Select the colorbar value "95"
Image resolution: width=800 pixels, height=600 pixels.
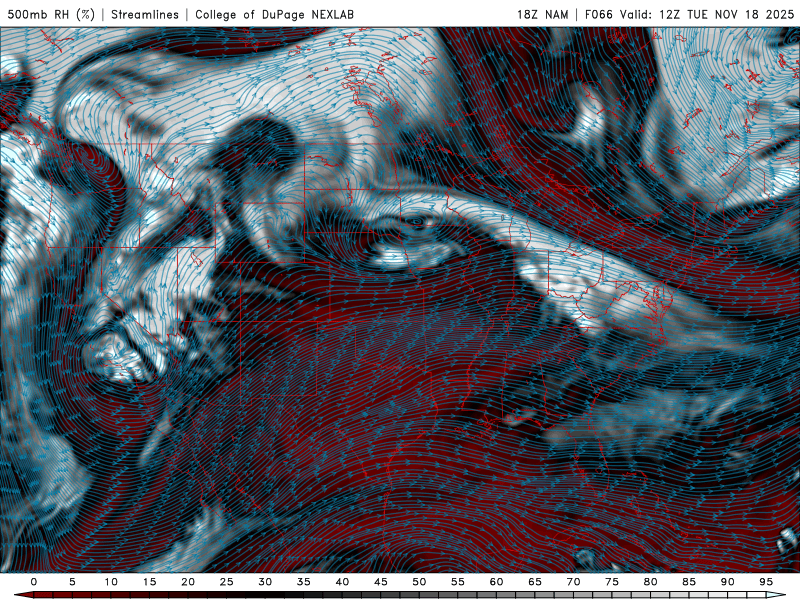point(766,582)
